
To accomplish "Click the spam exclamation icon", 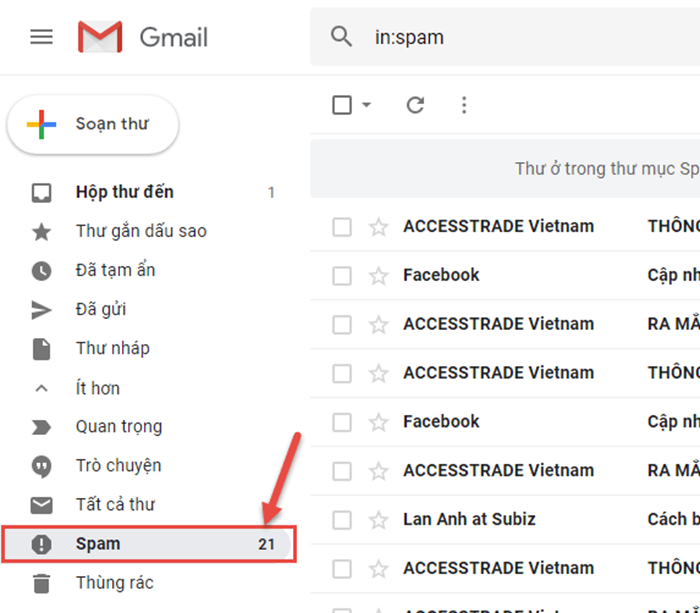I will [41, 544].
